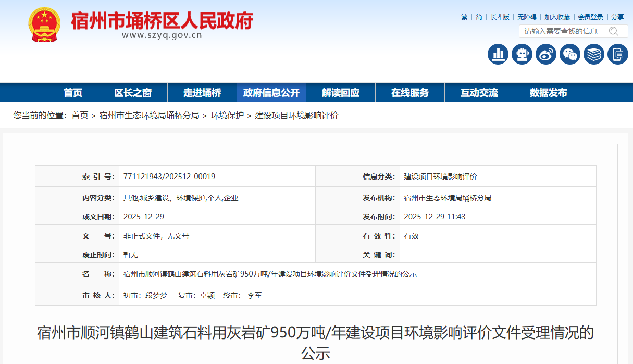633x364 pixels.
Task: Enable elder-friendly mode (长辈版)
Action: (x=500, y=17)
